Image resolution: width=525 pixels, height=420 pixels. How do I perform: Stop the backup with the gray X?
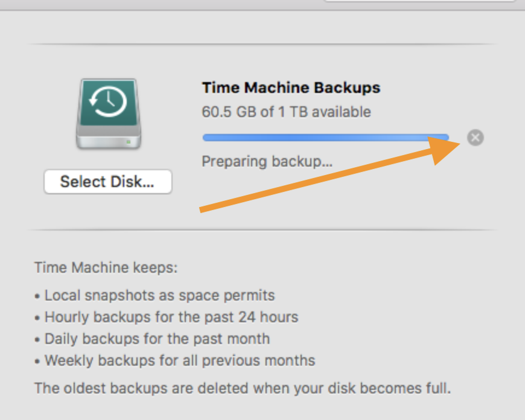[475, 138]
